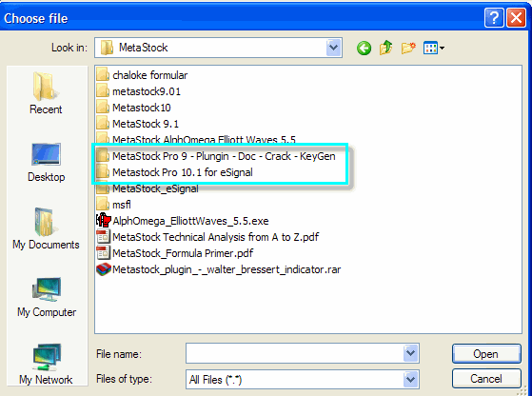Expand the Files of type dropdown

pyautogui.click(x=410, y=379)
